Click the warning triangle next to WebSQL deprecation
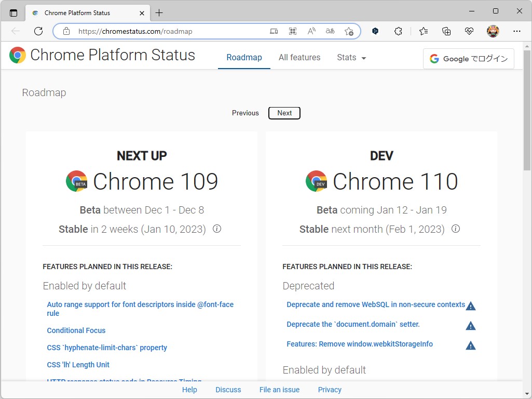 tap(471, 306)
